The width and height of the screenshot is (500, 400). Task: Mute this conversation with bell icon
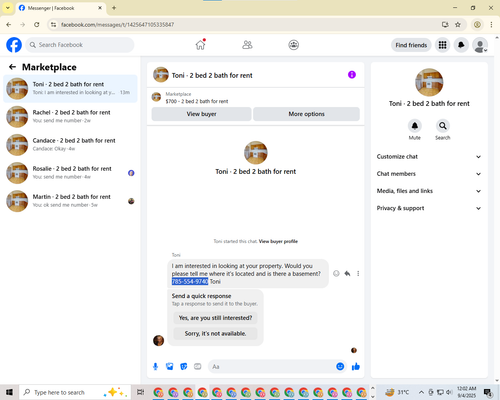pos(415,126)
